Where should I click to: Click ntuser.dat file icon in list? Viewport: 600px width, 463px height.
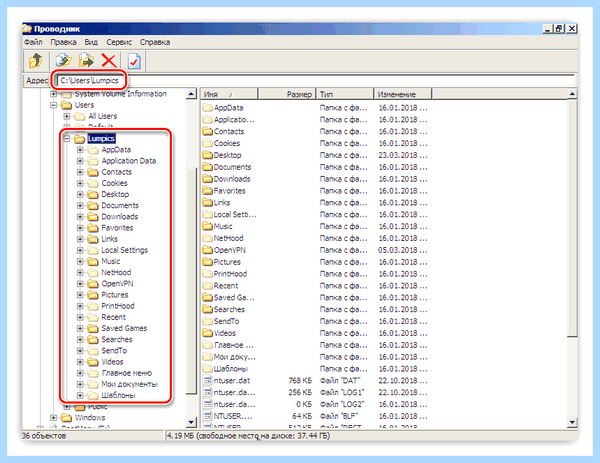207,381
